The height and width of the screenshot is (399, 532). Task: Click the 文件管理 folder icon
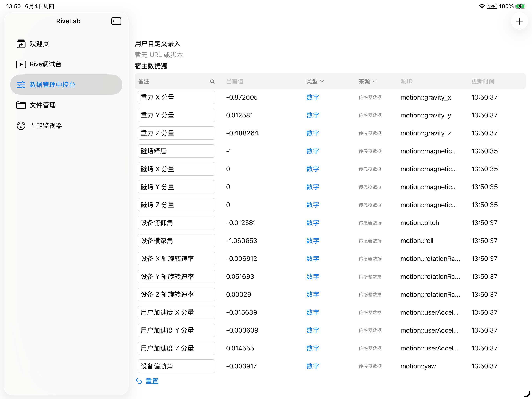[x=21, y=105]
